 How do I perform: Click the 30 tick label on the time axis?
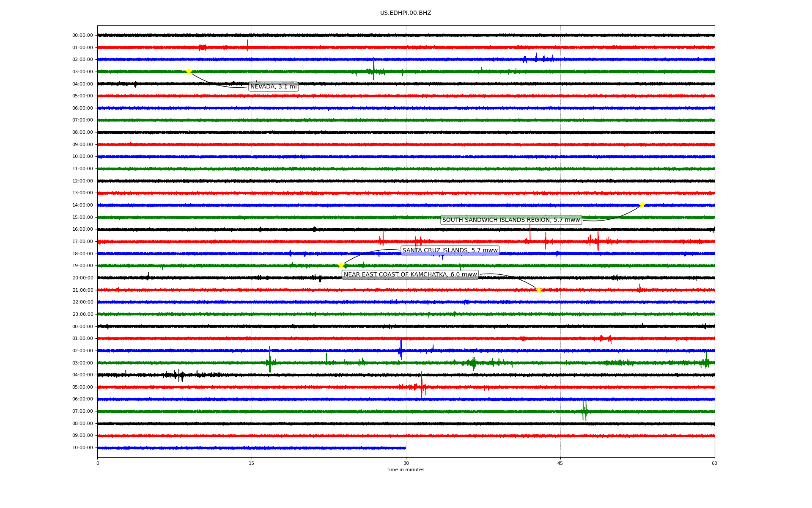pos(406,463)
